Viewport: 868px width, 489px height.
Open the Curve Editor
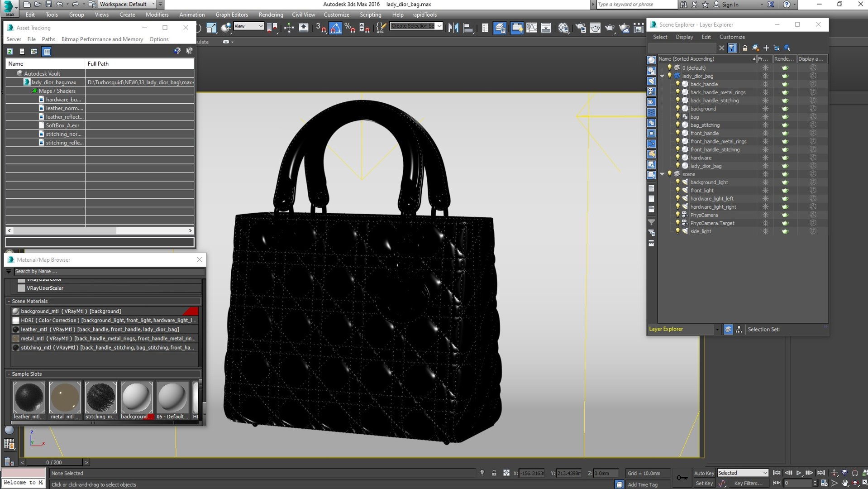(x=532, y=28)
